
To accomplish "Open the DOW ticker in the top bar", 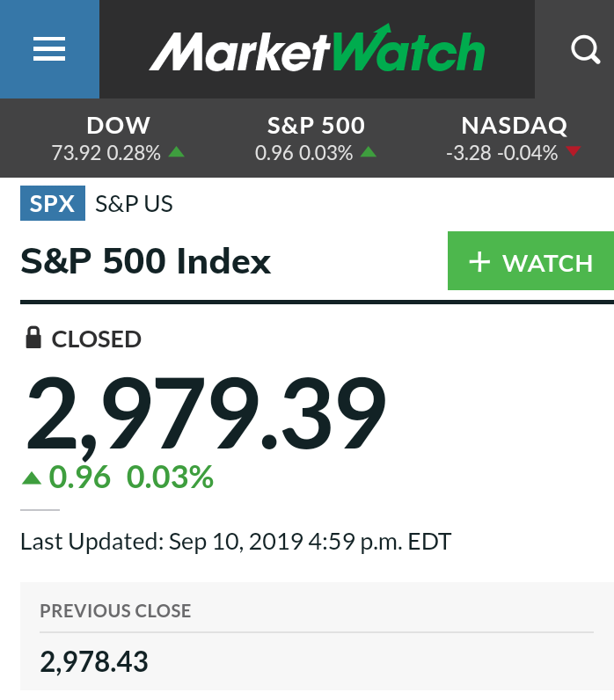I will pos(119,138).
